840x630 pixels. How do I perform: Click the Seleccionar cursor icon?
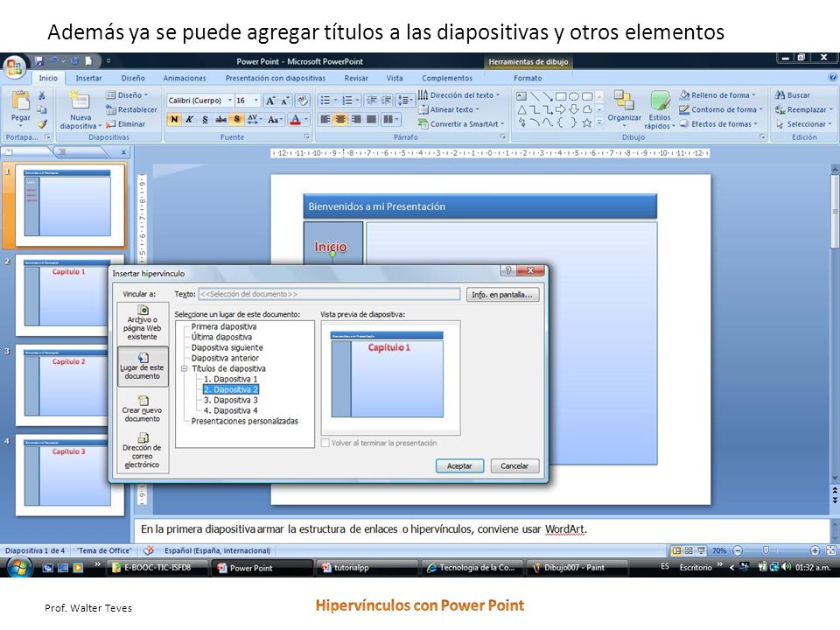[780, 124]
